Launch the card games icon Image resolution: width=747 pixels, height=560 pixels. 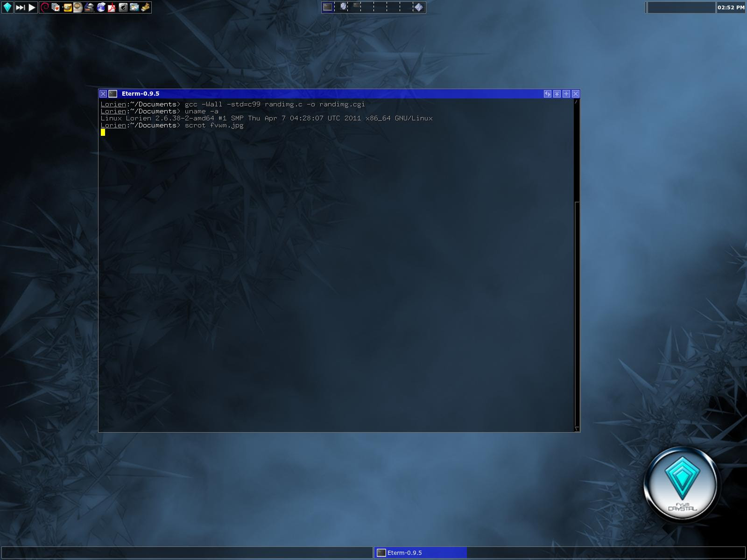pyautogui.click(x=56, y=7)
